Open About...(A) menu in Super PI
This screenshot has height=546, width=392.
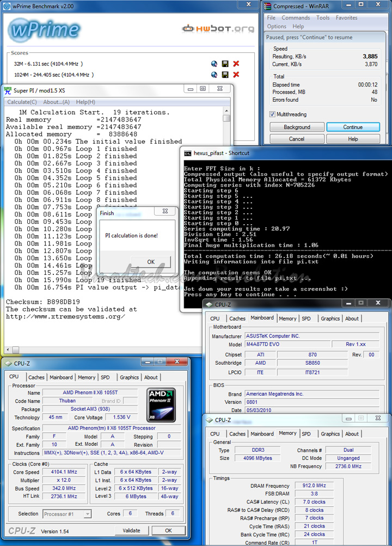coord(57,102)
